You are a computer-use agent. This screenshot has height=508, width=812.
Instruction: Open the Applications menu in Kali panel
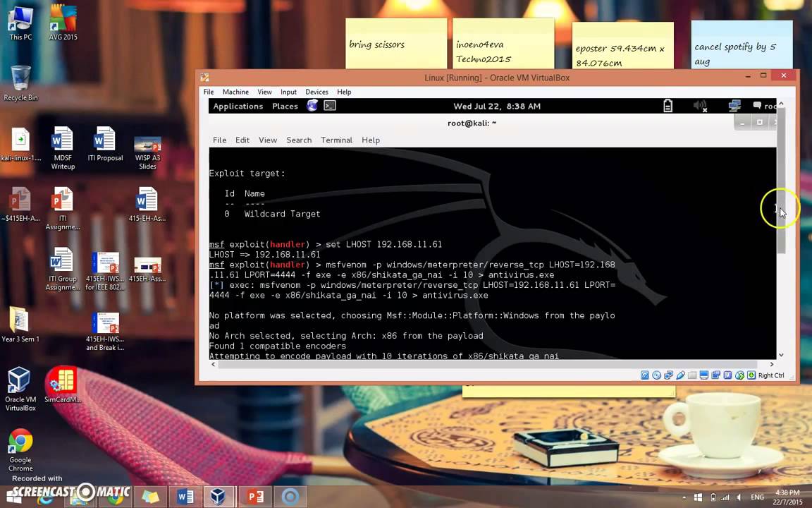click(x=238, y=106)
